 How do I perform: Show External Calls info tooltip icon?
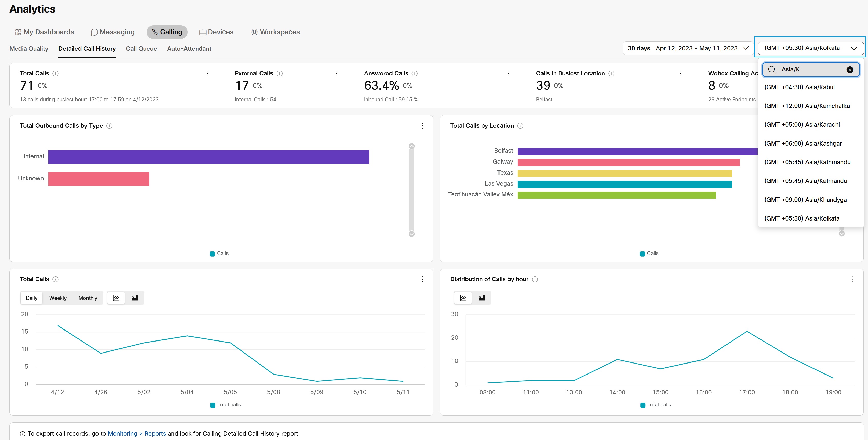(280, 73)
